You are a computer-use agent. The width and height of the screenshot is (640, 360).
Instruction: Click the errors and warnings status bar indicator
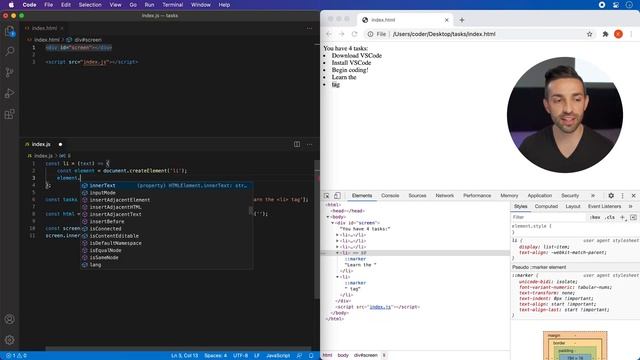[16, 356]
